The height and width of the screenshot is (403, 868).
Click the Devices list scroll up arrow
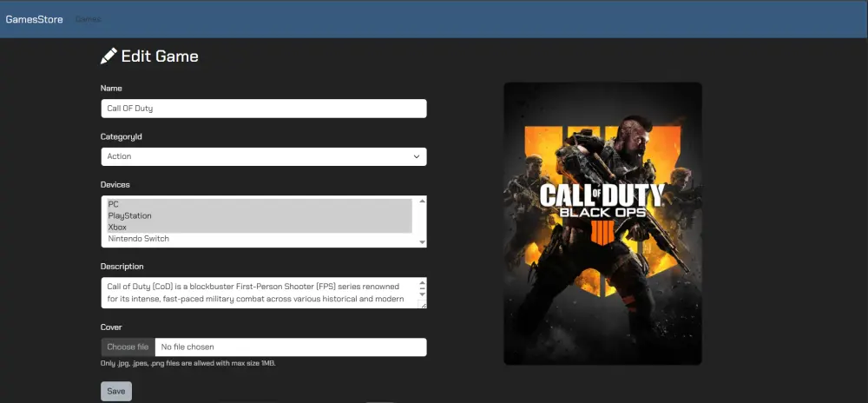(x=423, y=201)
